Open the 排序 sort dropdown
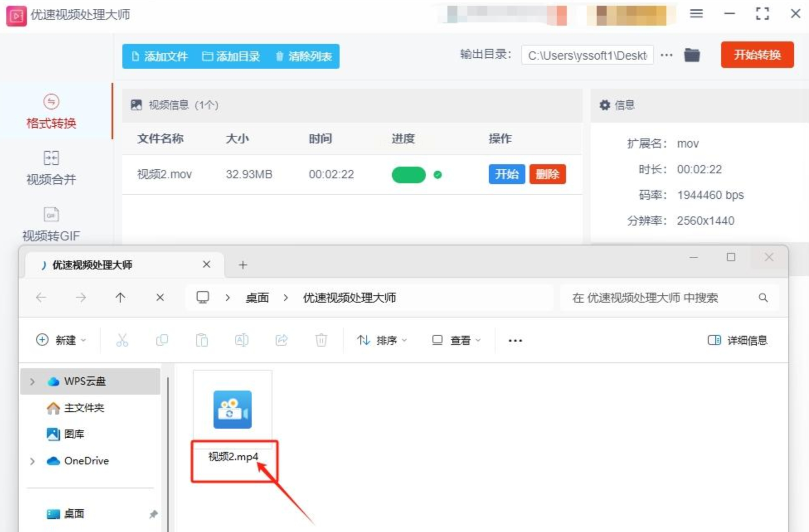 pos(381,340)
